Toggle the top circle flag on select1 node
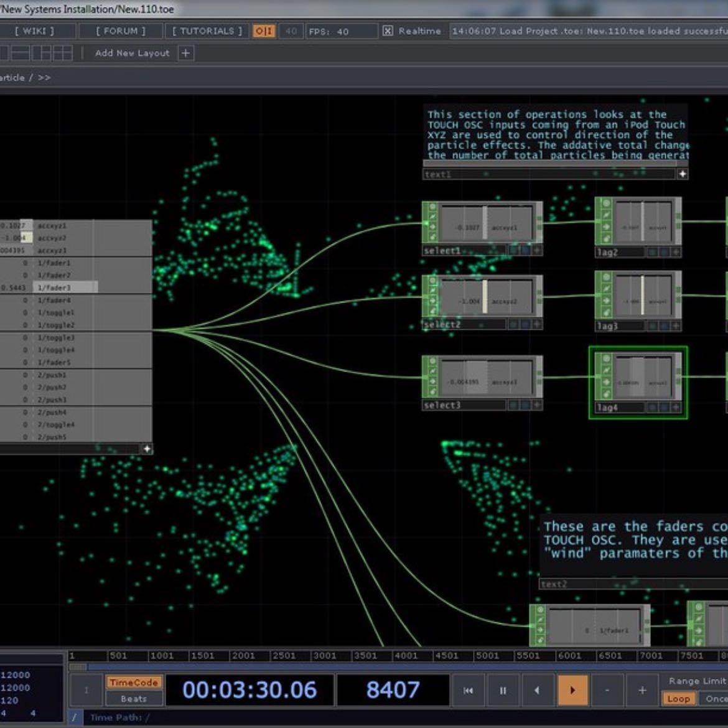 [x=432, y=207]
